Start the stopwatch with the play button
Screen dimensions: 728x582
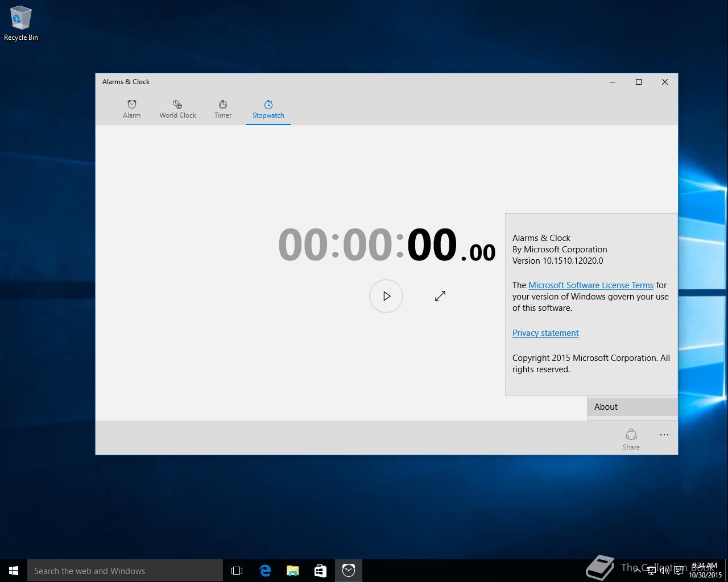(386, 296)
